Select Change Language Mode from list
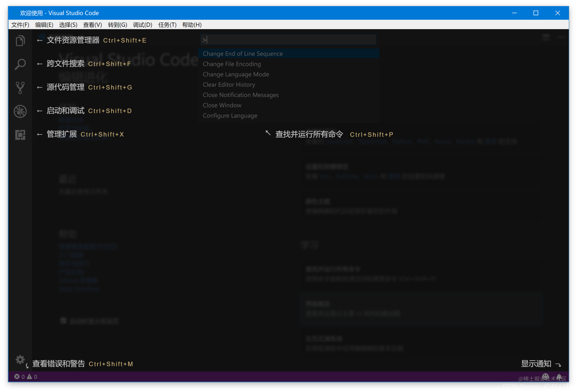Viewport: 577px width, 392px height. point(236,74)
